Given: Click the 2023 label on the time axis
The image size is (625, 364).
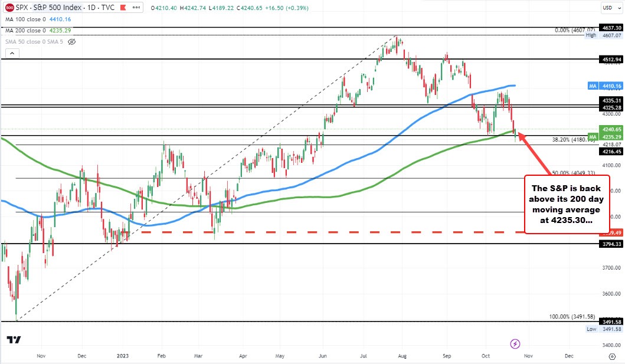Looking at the screenshot, I should [x=123, y=356].
